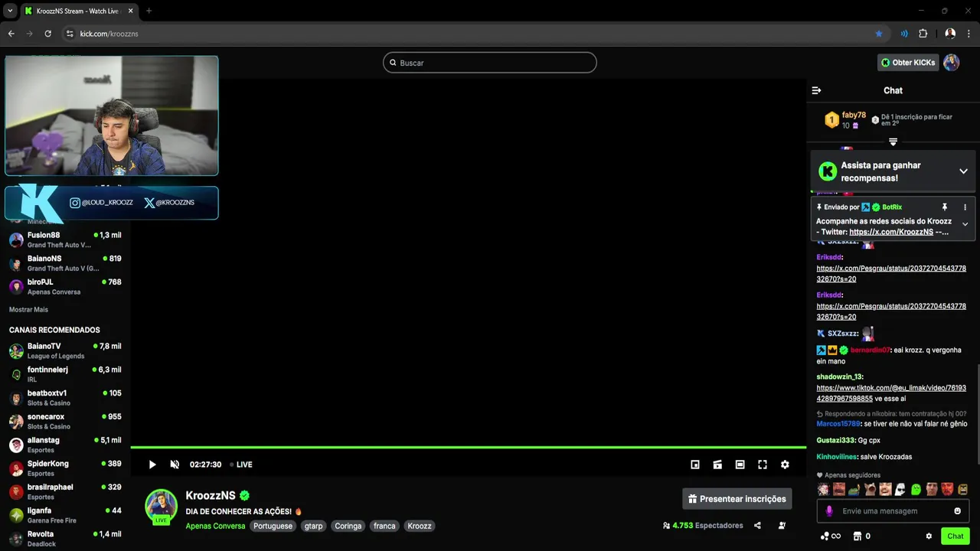
Task: Unpin the BotRix pinned message
Action: 944,207
